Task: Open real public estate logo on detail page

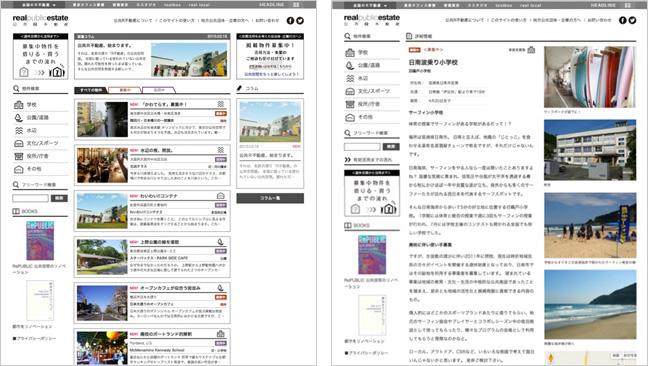Action: coord(372,20)
